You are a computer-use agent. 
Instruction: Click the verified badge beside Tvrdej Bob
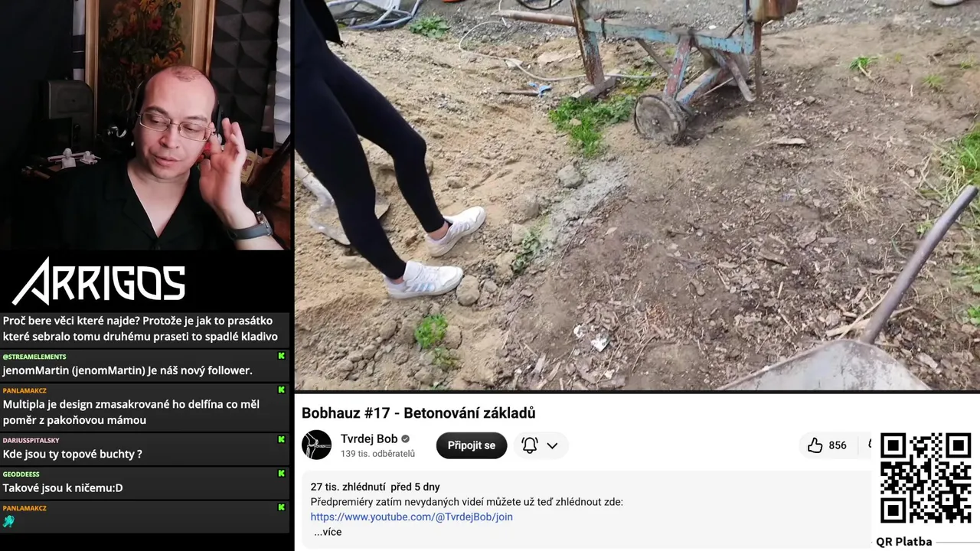pyautogui.click(x=406, y=439)
